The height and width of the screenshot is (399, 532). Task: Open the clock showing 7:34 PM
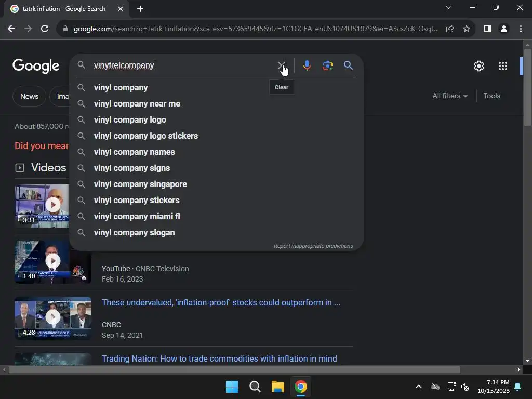coord(494,387)
